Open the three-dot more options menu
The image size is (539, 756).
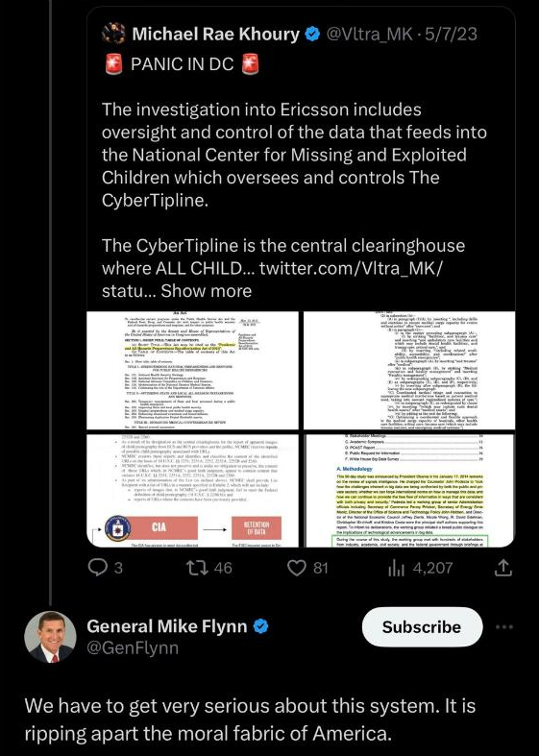pos(504,626)
